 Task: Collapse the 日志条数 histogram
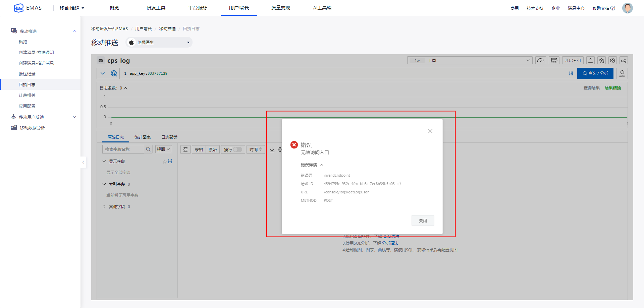pyautogui.click(x=125, y=88)
